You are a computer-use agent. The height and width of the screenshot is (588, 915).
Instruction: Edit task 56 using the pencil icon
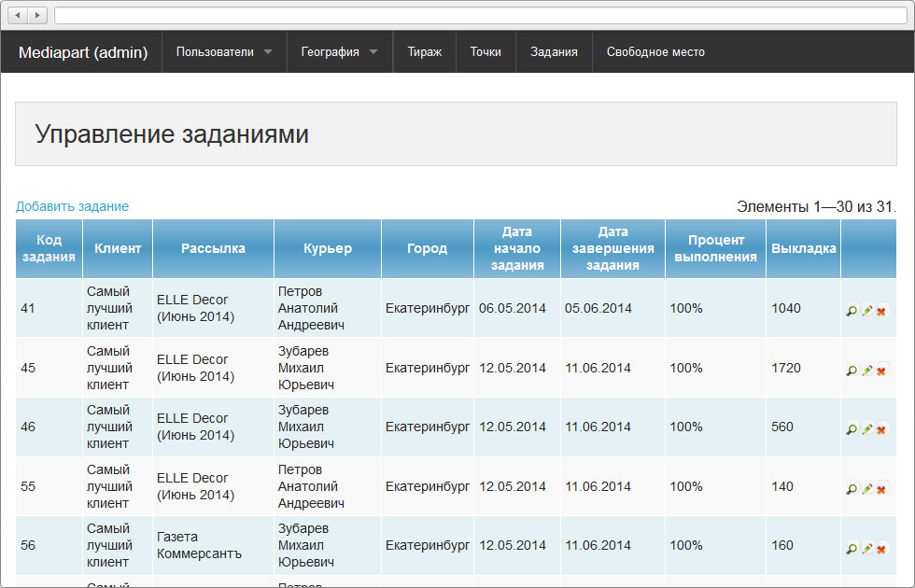(867, 549)
